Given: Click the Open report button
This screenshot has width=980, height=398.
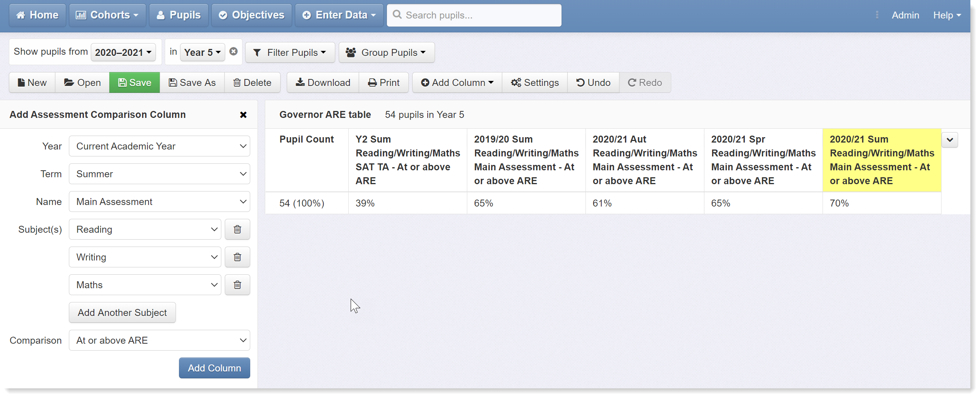Looking at the screenshot, I should pos(82,82).
